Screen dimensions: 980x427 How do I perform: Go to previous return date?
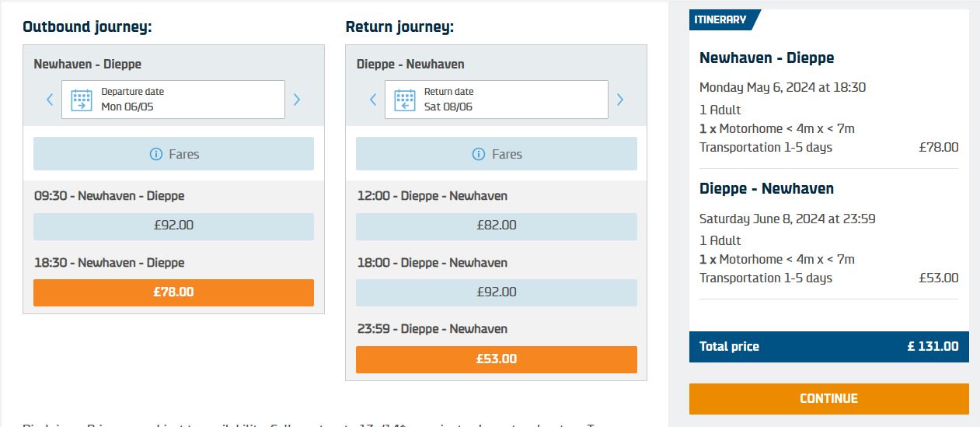(x=372, y=100)
